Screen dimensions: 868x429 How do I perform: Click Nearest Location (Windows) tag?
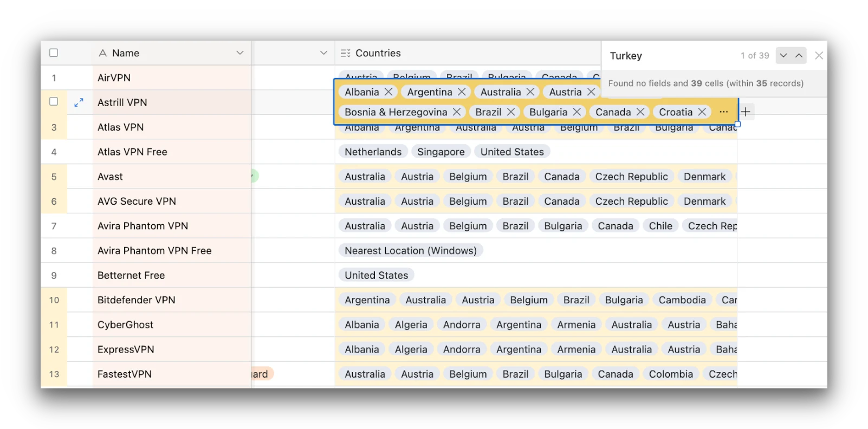click(411, 251)
